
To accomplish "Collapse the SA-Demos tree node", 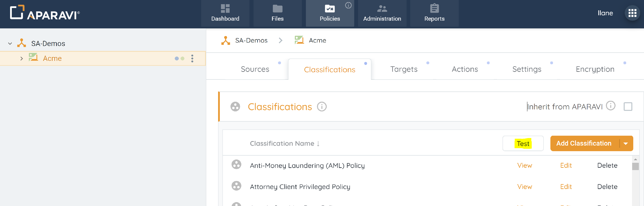I will click(10, 44).
